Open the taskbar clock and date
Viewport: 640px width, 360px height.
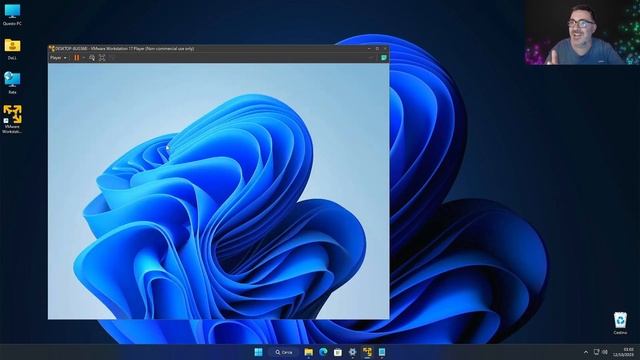tap(623, 352)
